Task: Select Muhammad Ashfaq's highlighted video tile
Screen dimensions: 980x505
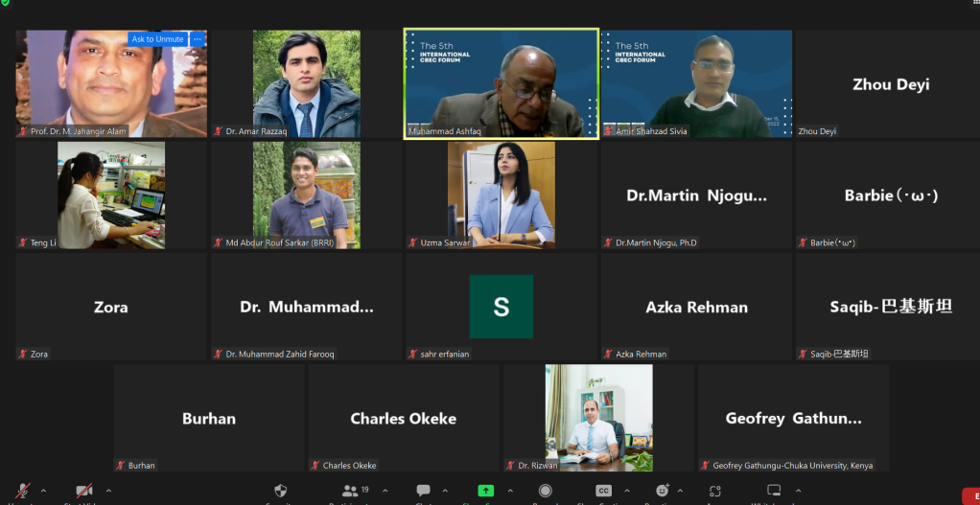Action: (501, 84)
